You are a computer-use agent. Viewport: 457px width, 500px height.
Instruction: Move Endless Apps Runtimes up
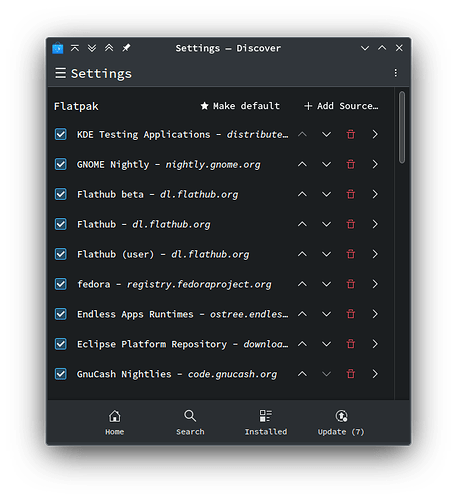pyautogui.click(x=302, y=314)
